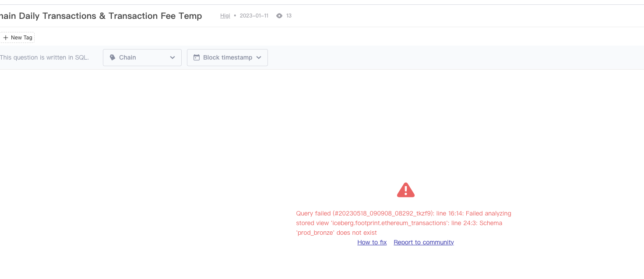Click the bullet separator after Higi

pos(235,15)
